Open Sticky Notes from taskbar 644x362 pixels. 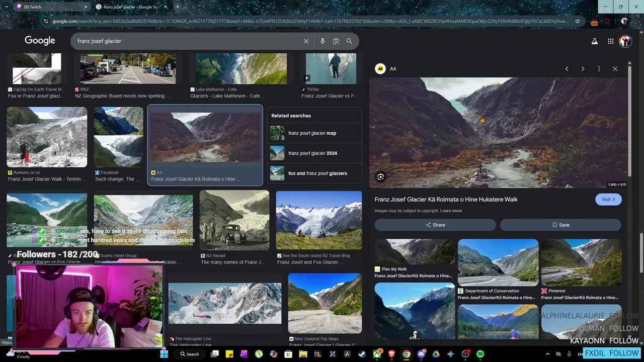tap(229, 354)
